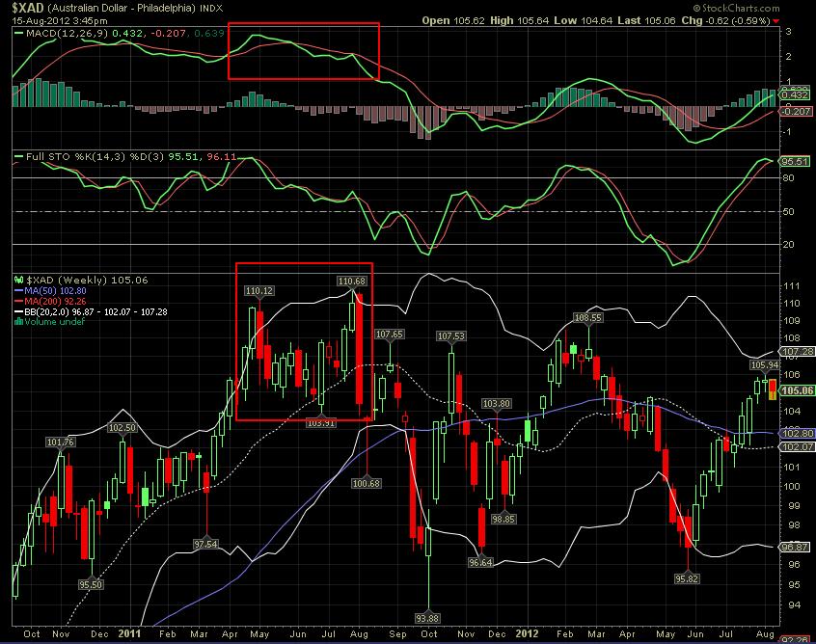Screen dimensions: 816x644
Task: Click the 'Chg -0.62 (-0.59%)' value
Action: (x=725, y=21)
